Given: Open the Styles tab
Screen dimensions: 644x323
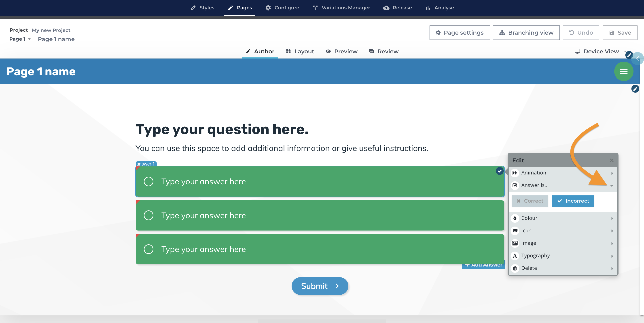Looking at the screenshot, I should (202, 8).
